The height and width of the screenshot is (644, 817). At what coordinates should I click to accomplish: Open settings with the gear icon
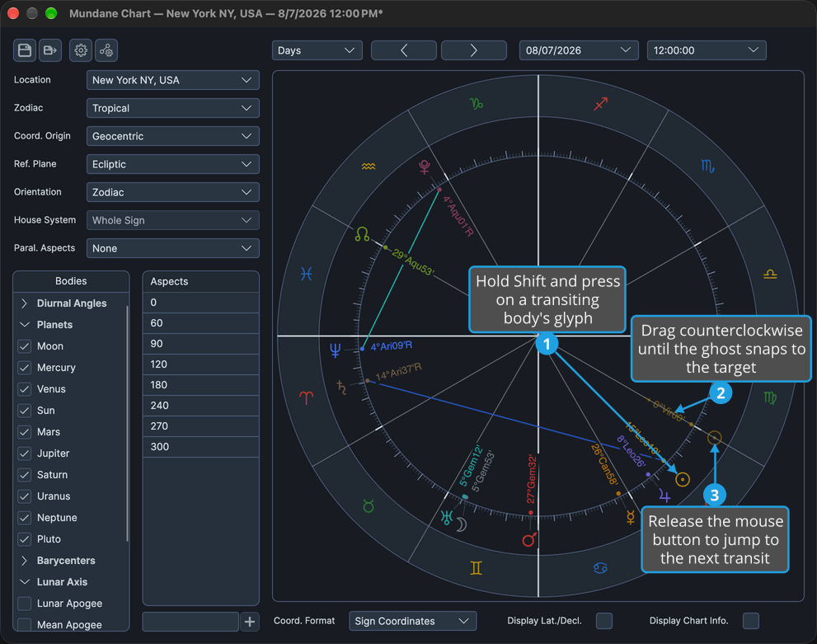click(81, 50)
